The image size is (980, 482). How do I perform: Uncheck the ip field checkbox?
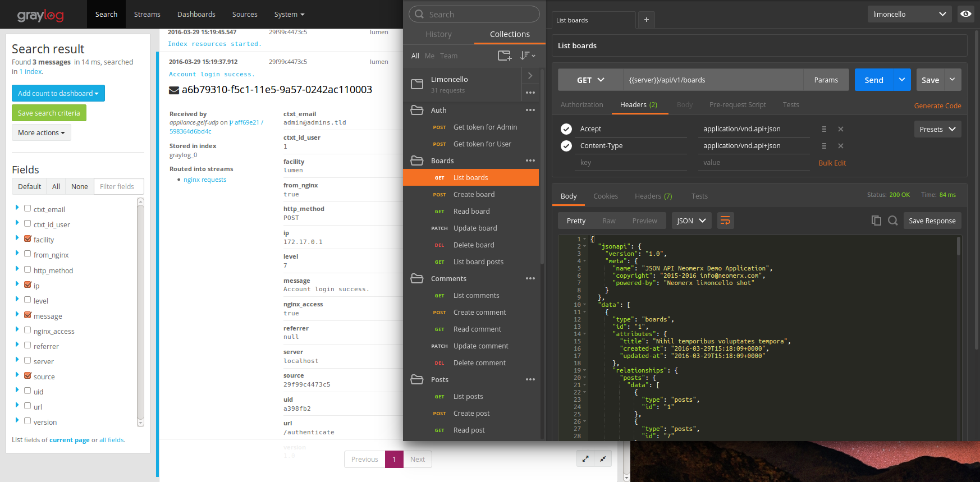(x=28, y=284)
